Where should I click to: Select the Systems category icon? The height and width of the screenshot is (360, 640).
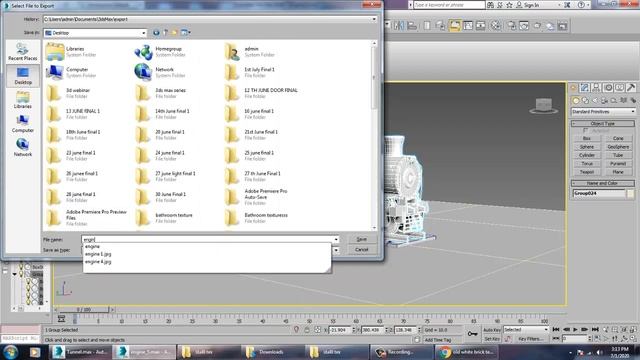(x=633, y=100)
